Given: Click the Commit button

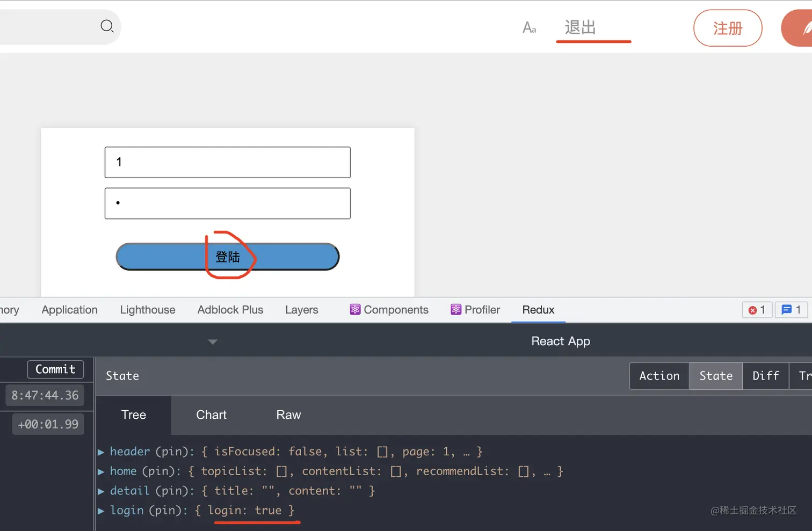Looking at the screenshot, I should (55, 369).
